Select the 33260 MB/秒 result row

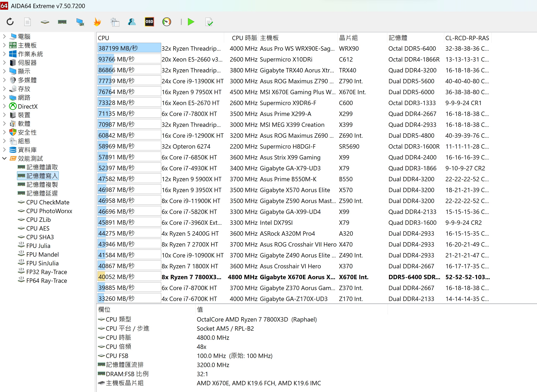(x=294, y=299)
